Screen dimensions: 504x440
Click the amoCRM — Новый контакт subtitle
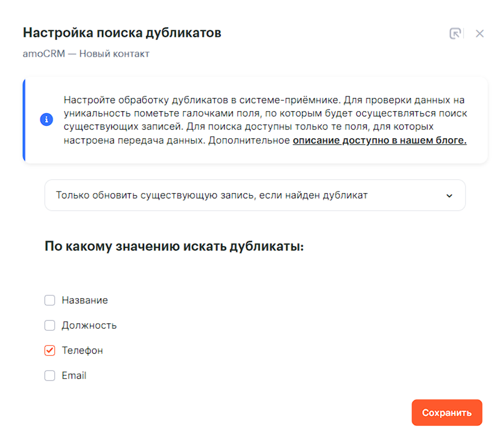86,54
